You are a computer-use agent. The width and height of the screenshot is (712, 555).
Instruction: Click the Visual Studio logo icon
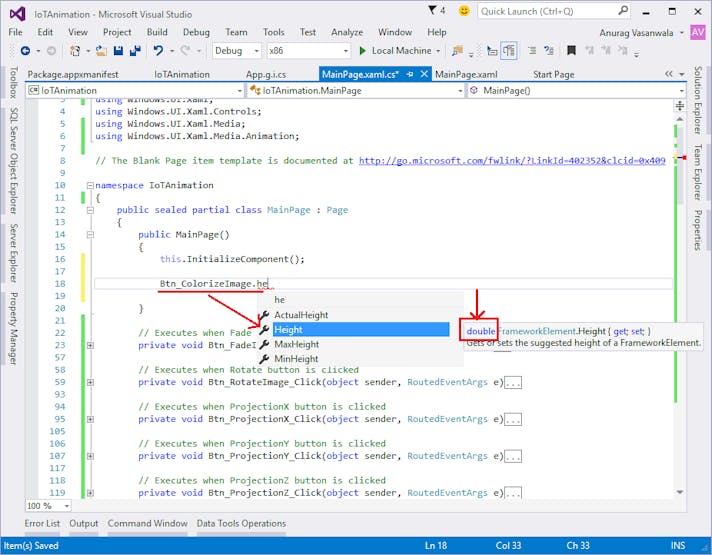(x=17, y=14)
